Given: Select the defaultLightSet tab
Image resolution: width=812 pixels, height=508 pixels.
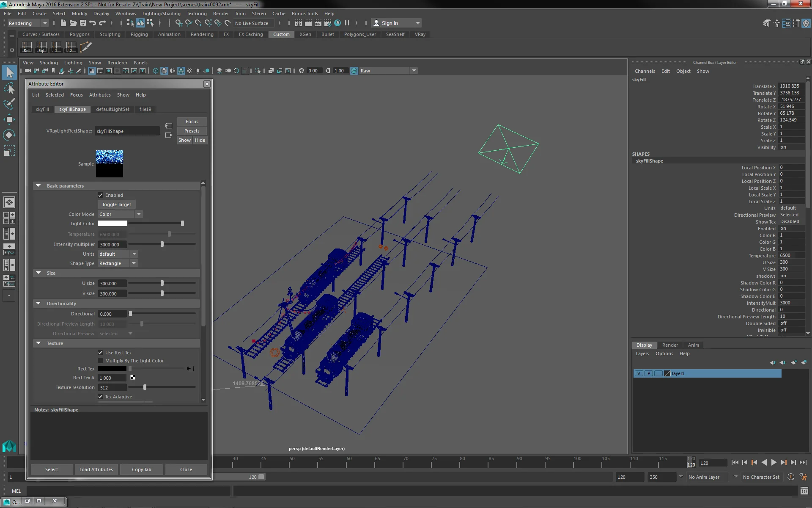Looking at the screenshot, I should (x=112, y=109).
